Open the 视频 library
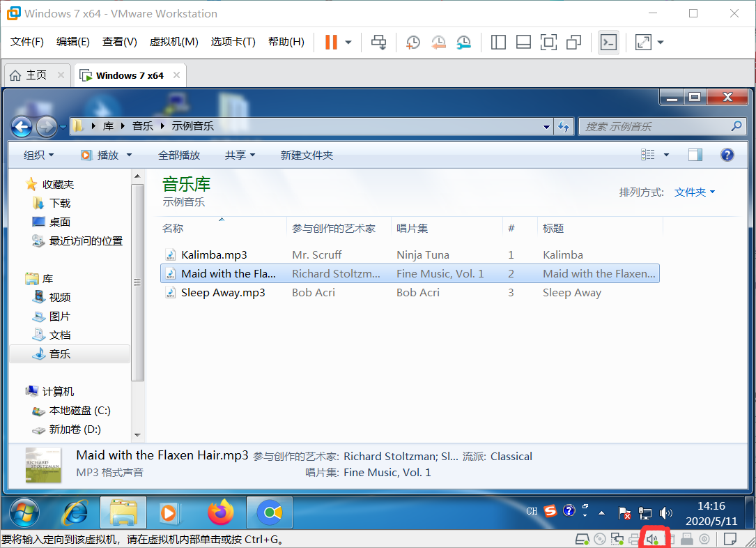The width and height of the screenshot is (756, 548). click(x=52, y=297)
